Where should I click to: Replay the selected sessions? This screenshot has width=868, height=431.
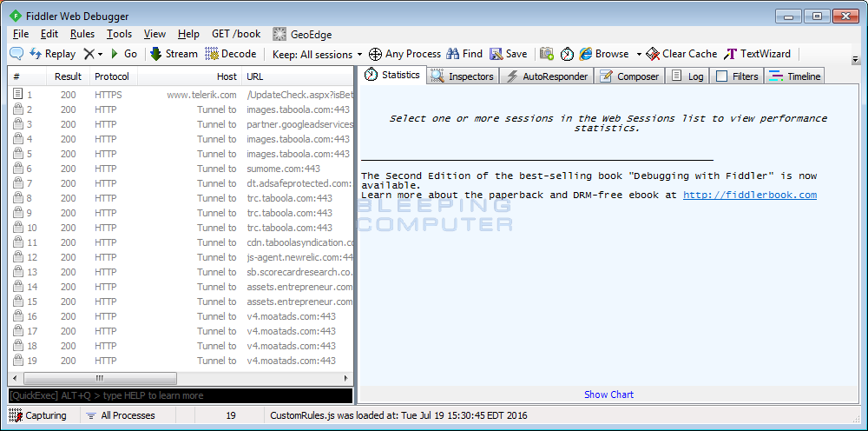(x=52, y=54)
